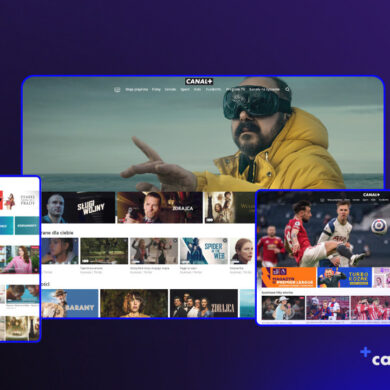Open Program TV in the main navigation
The width and height of the screenshot is (390, 390).
(x=235, y=89)
